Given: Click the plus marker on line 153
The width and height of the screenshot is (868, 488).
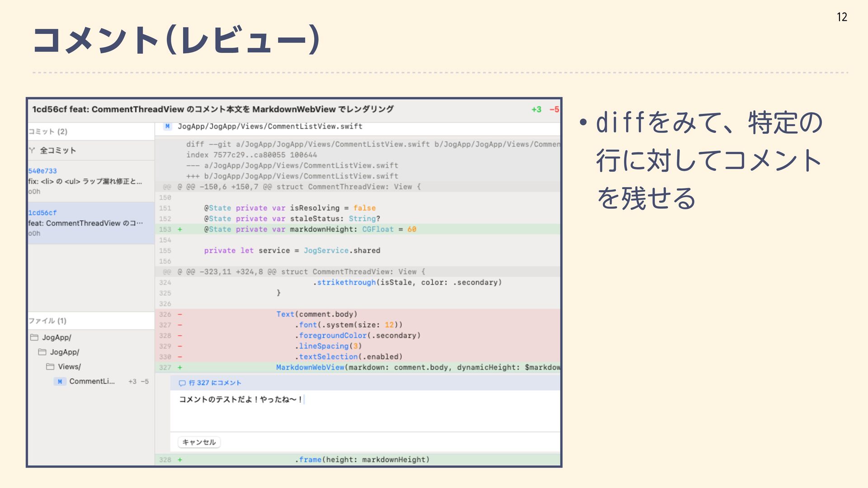Looking at the screenshot, I should (180, 230).
